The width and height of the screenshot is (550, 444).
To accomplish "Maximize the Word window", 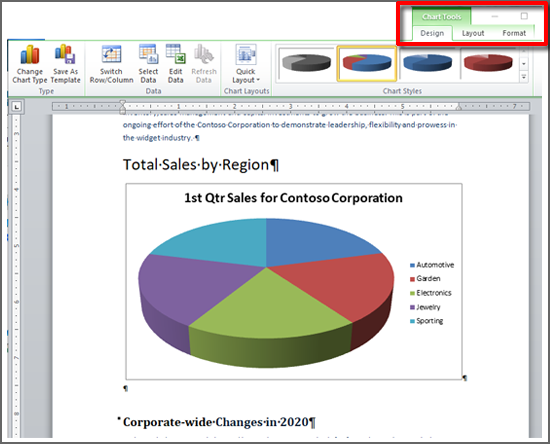I will coord(524,16).
